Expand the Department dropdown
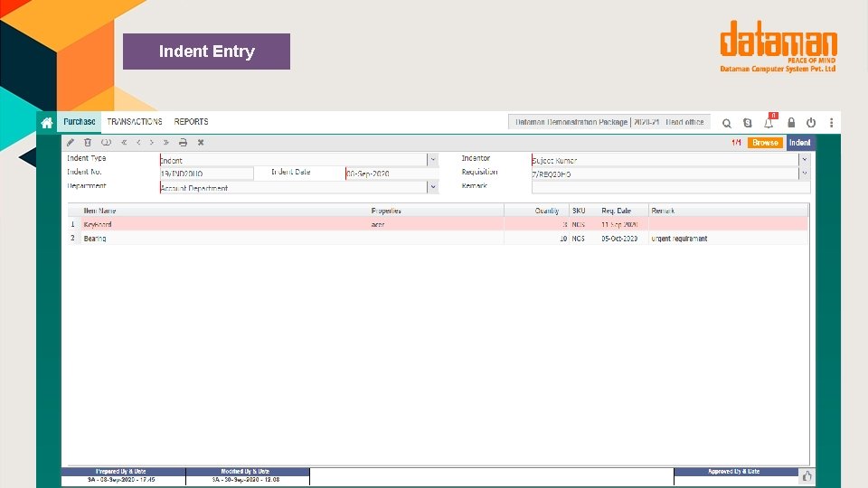This screenshot has height=488, width=868. (x=433, y=187)
